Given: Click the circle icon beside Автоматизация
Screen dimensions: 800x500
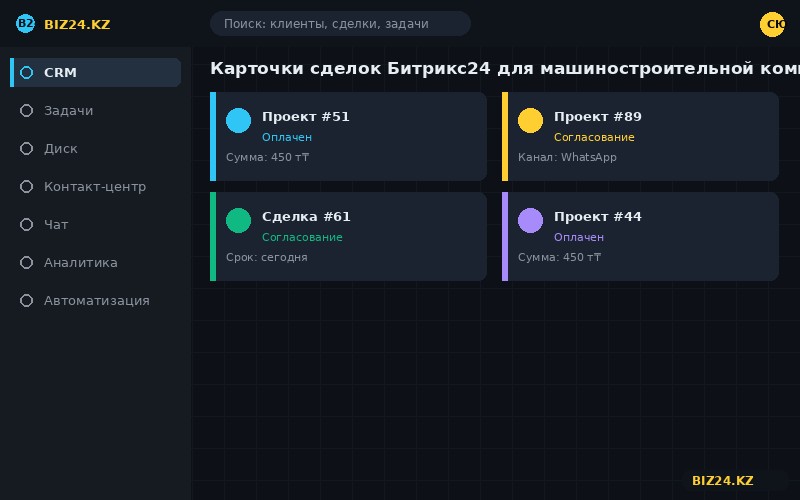Looking at the screenshot, I should pos(27,301).
